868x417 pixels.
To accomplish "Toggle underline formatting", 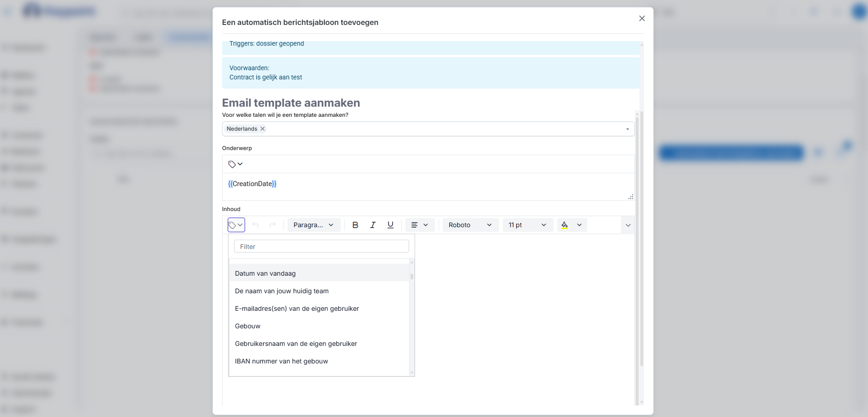I will pyautogui.click(x=391, y=225).
